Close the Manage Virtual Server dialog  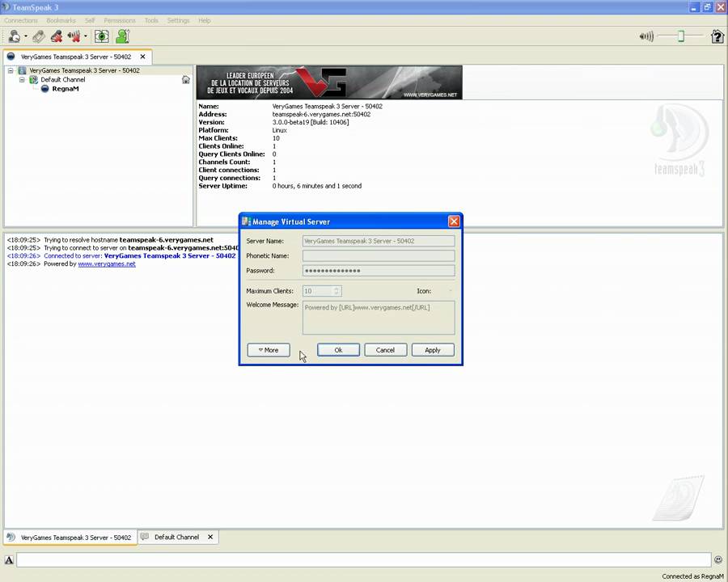pos(454,221)
